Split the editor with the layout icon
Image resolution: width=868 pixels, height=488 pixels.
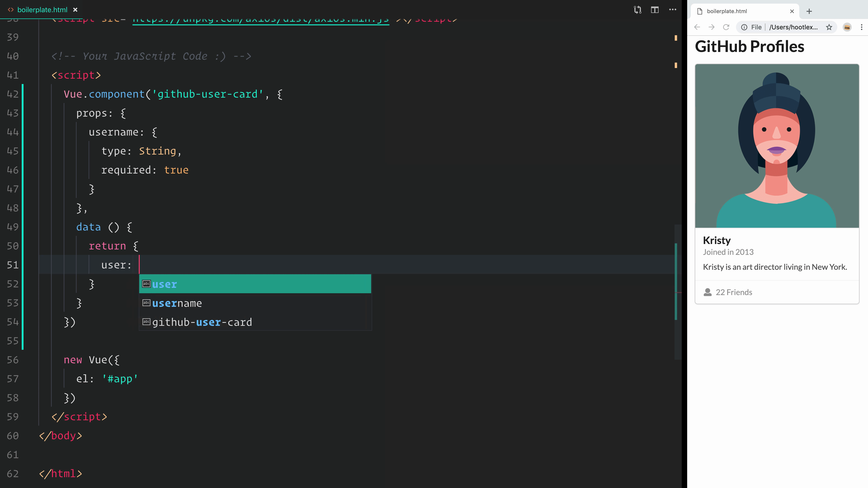coord(655,10)
